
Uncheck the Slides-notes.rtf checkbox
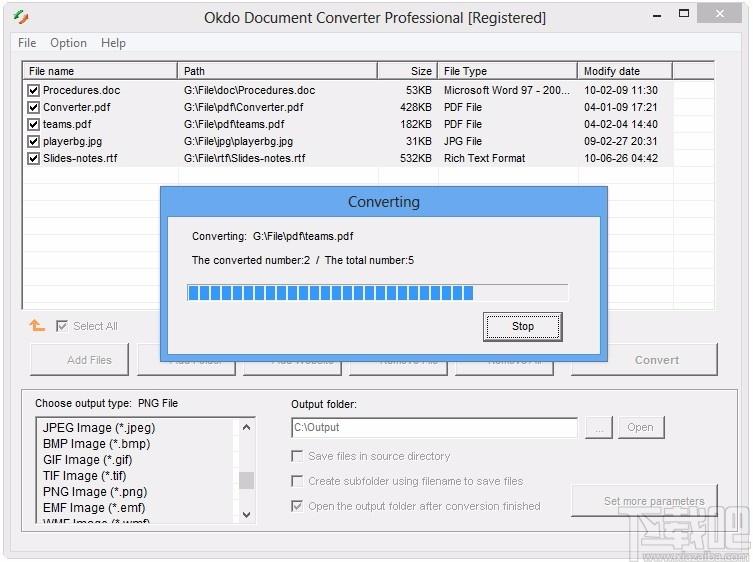(x=33, y=158)
